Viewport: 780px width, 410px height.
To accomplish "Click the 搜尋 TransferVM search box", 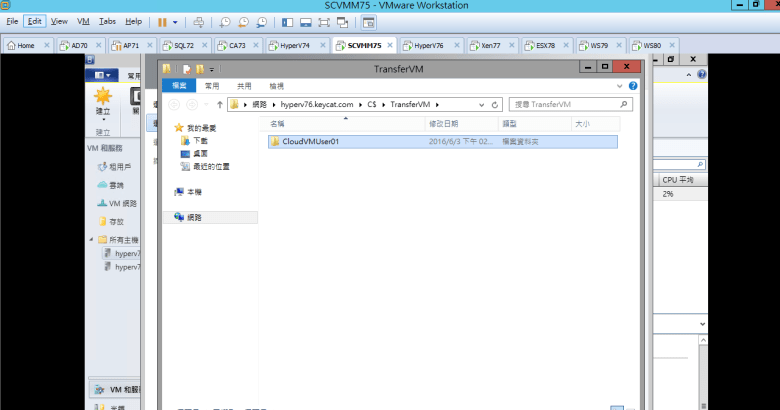I will click(565, 104).
